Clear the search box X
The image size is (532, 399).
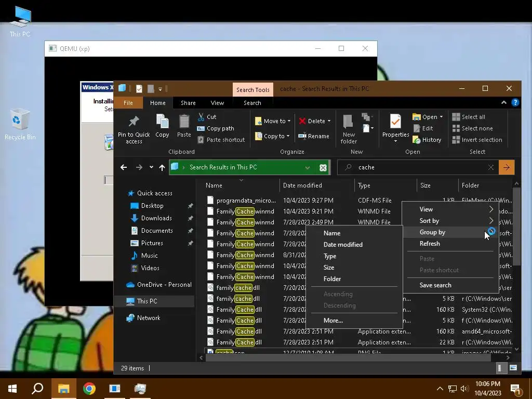490,167
